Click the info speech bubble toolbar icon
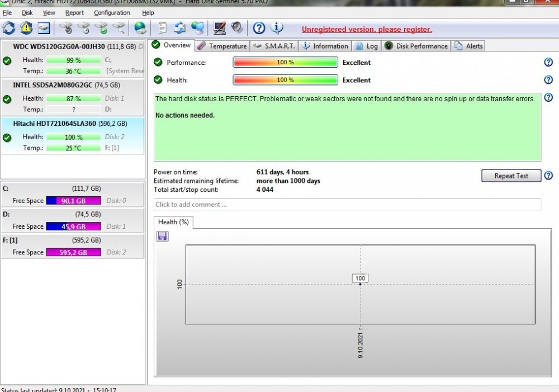 [277, 28]
